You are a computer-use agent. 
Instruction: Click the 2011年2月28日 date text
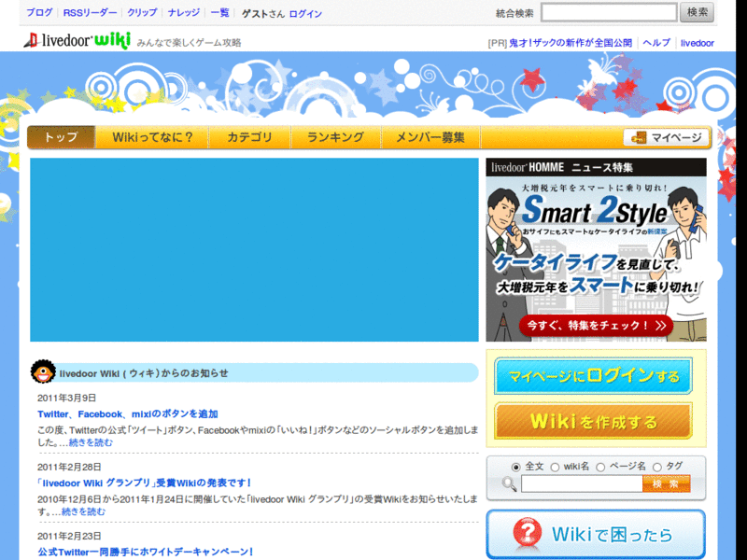69,468
